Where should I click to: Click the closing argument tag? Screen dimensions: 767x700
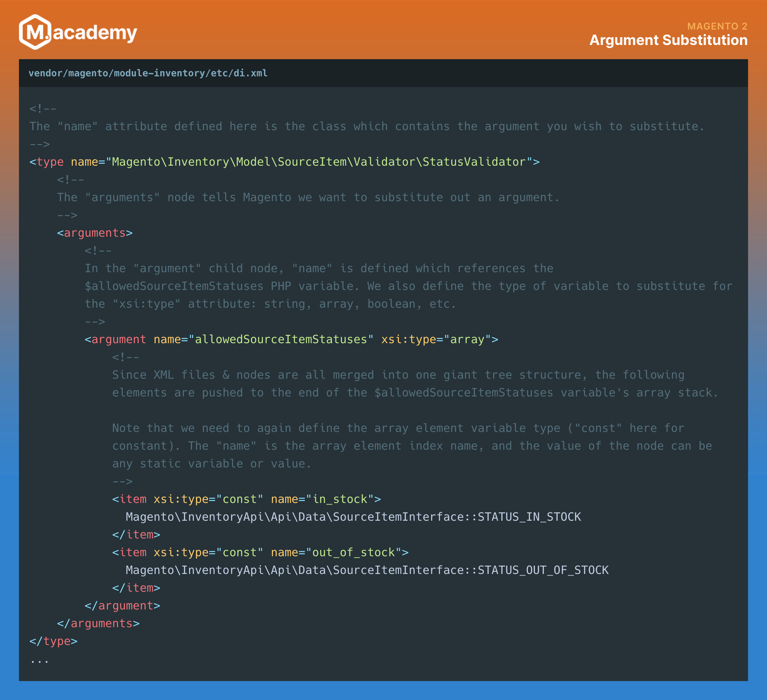(122, 606)
